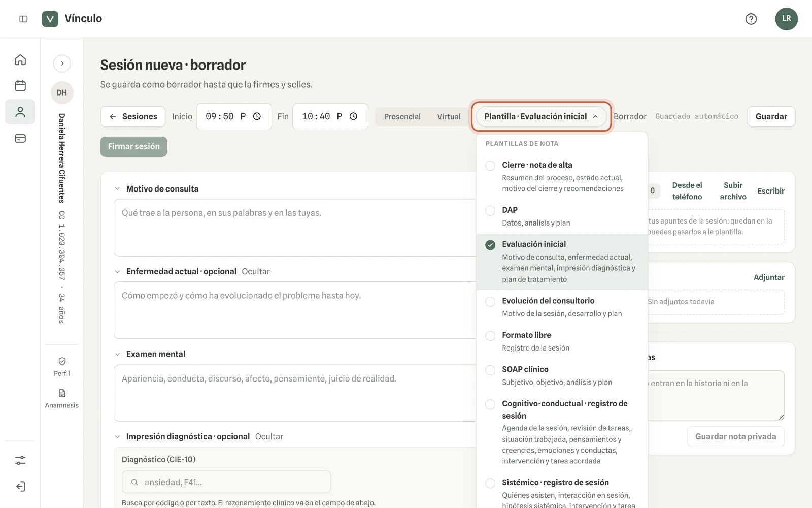This screenshot has width=812, height=508.
Task: Go to the home icon in sidebar
Action: 20,59
